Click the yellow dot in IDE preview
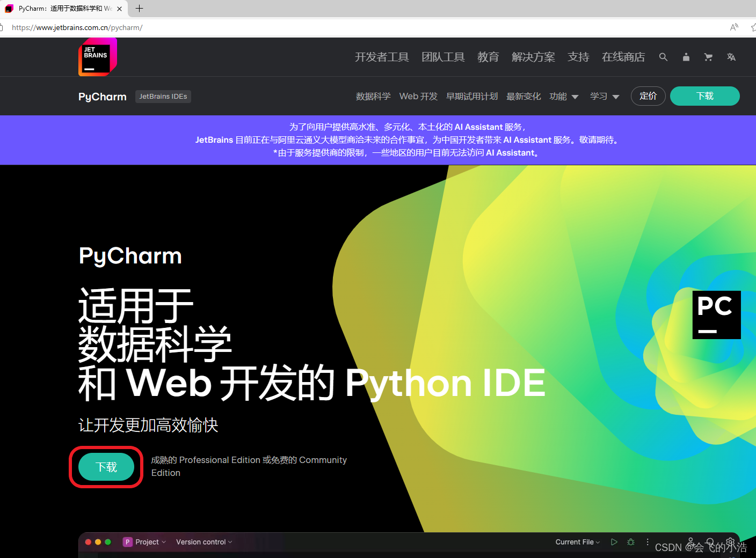The width and height of the screenshot is (756, 558). click(x=98, y=542)
